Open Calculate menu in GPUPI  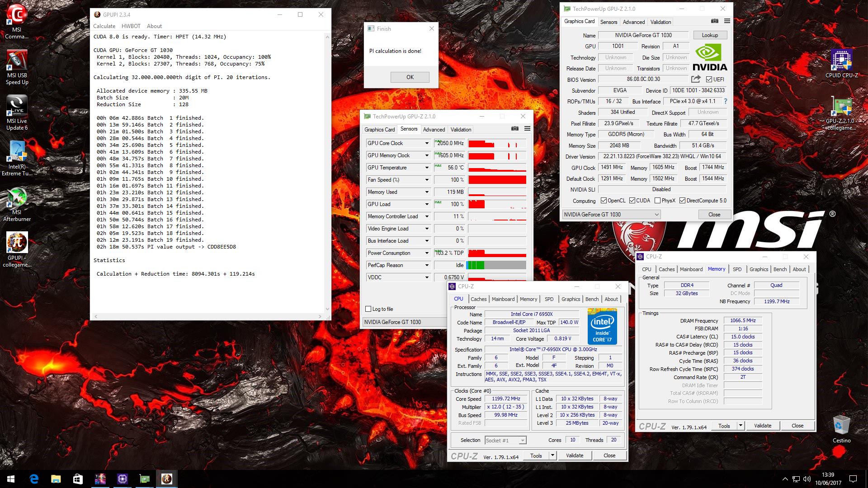(x=104, y=26)
